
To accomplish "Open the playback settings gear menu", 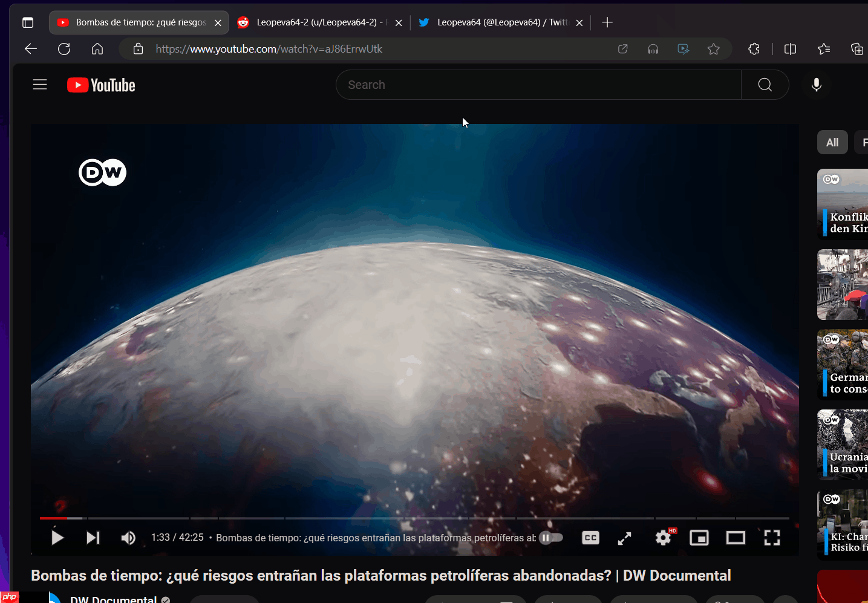I will tap(663, 537).
